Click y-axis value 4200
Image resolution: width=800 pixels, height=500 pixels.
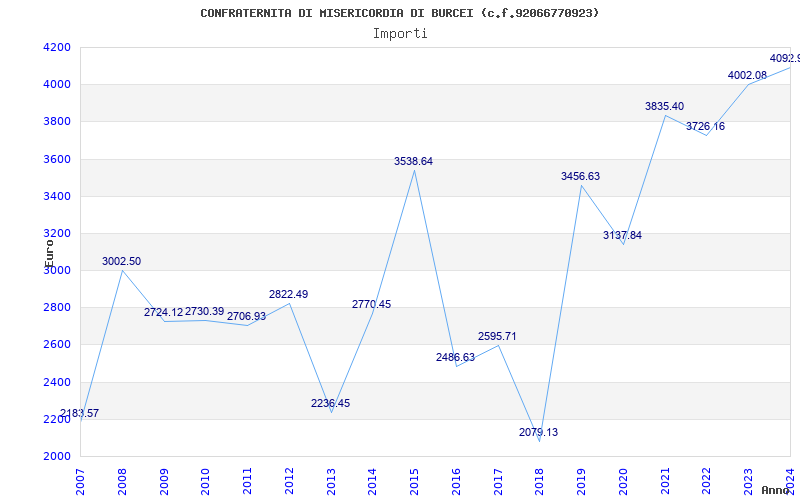tap(57, 47)
